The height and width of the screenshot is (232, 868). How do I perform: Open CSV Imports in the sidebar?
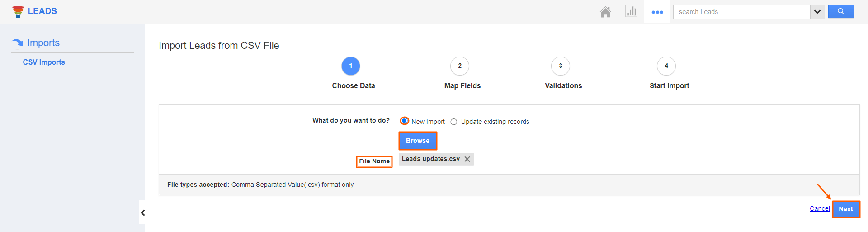coord(44,62)
